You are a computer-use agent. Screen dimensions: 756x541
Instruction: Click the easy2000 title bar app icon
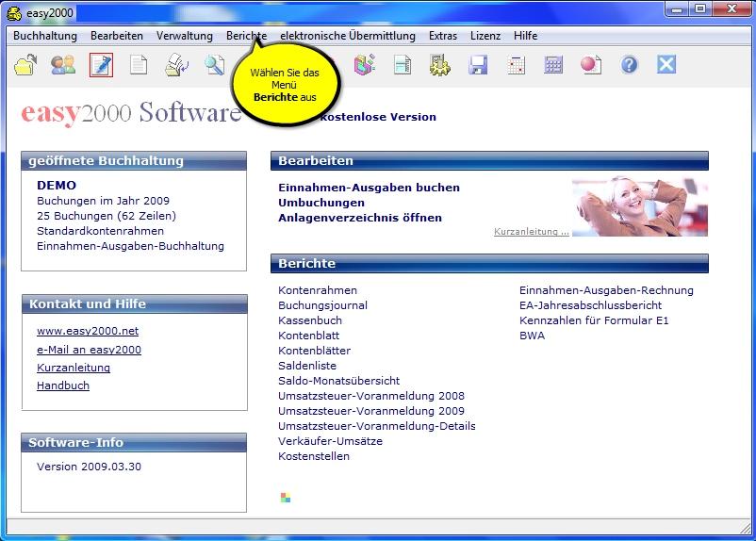14,13
